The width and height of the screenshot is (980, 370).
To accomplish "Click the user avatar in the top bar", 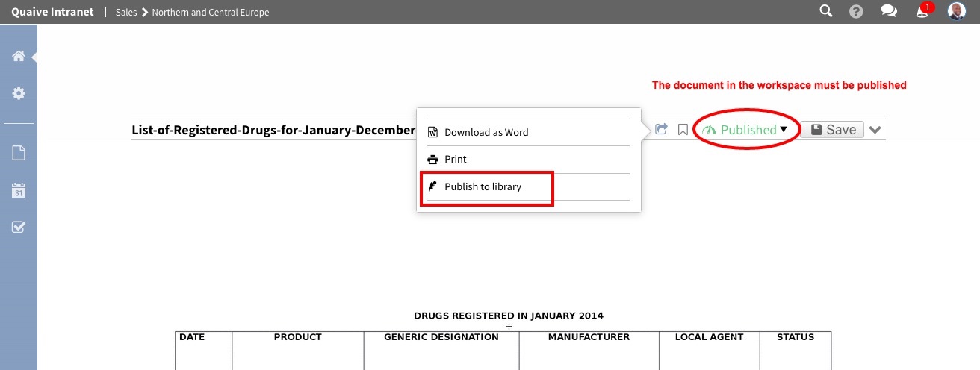I will 957,11.
